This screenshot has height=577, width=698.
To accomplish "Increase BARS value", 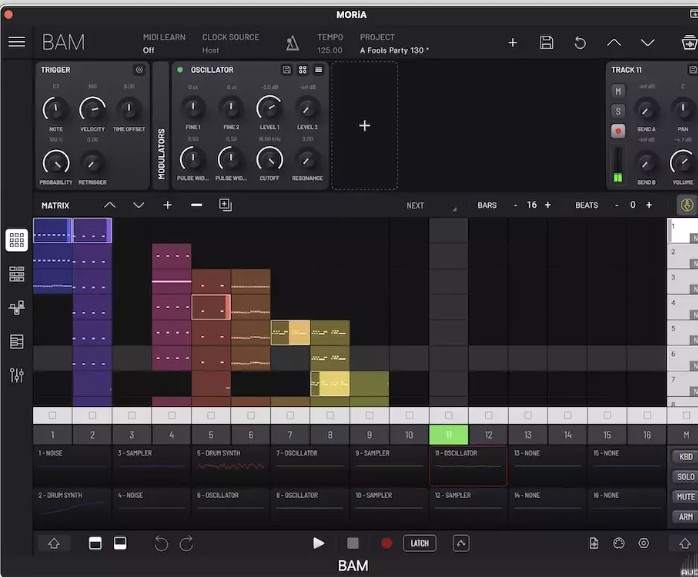I will point(548,205).
